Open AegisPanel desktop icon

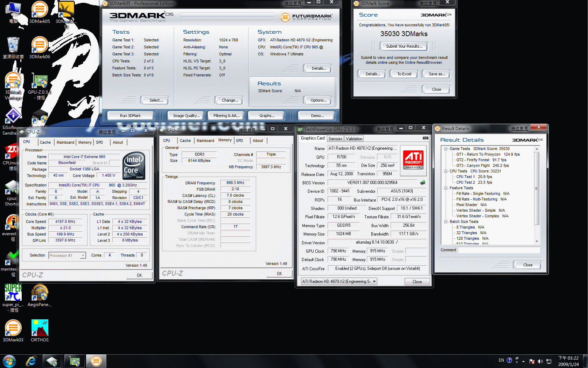(40, 295)
